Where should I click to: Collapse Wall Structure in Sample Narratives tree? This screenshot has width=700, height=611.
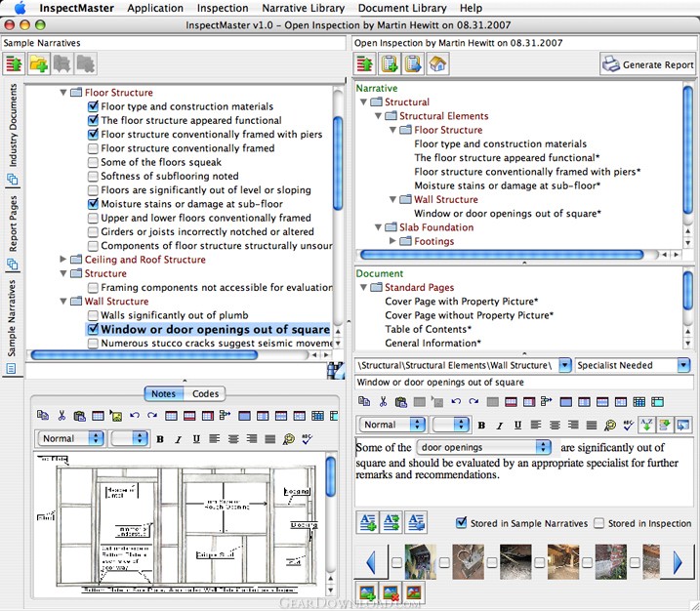coord(63,302)
